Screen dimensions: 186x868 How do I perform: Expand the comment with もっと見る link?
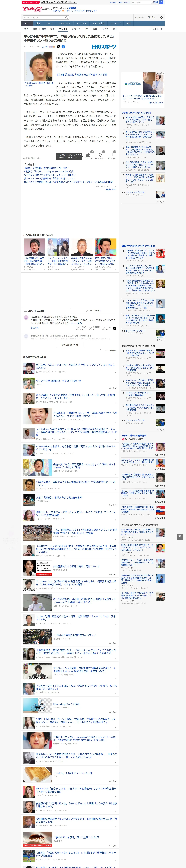[76, 323]
